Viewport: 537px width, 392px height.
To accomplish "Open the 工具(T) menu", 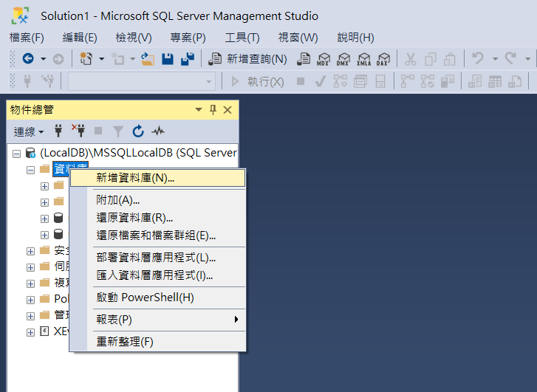I will coord(242,38).
